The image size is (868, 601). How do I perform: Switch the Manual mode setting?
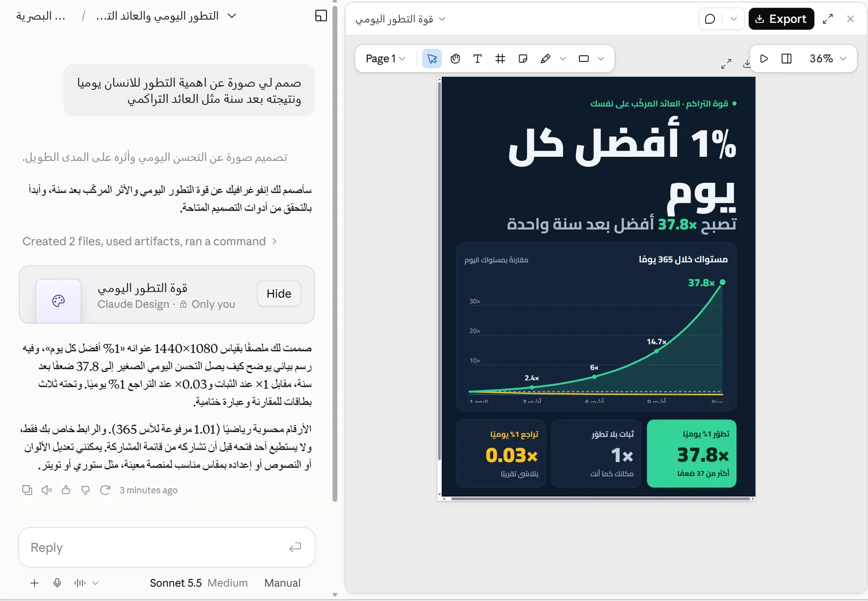pos(282,583)
